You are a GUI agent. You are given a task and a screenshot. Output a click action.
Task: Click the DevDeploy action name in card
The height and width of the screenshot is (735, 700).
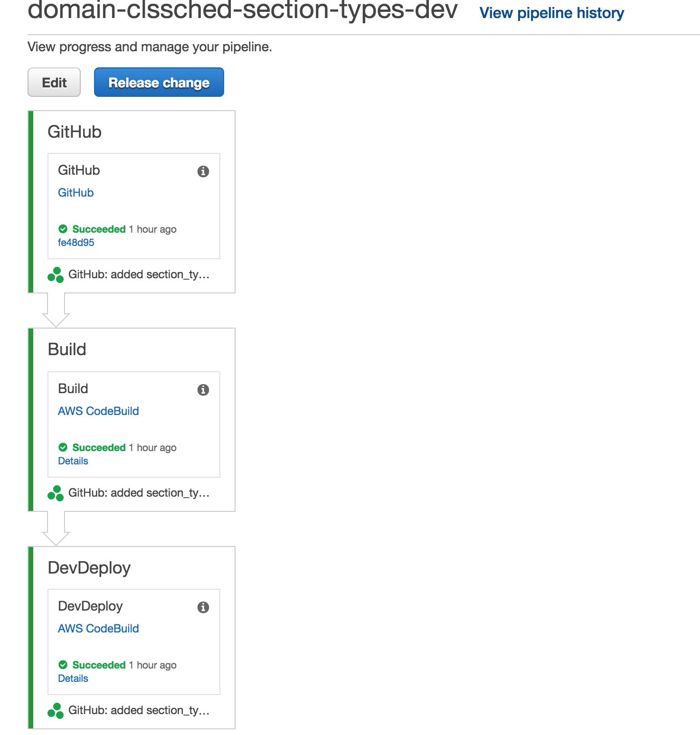[90, 606]
